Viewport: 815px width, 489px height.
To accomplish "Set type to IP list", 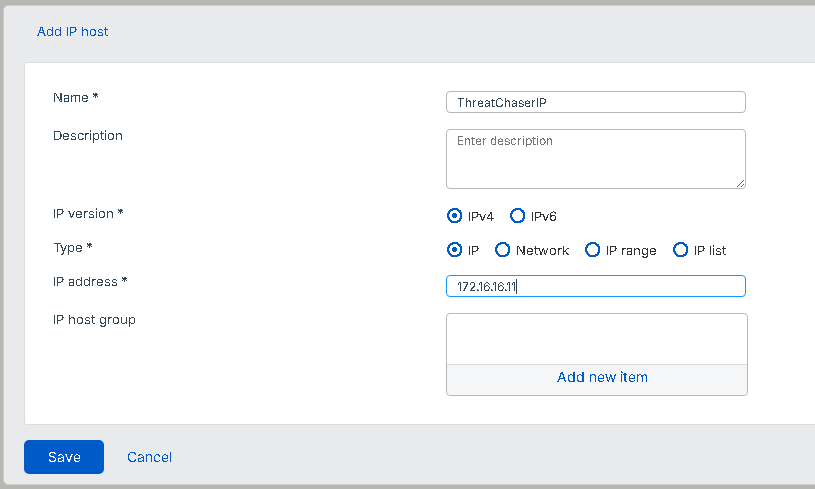I will [x=681, y=250].
